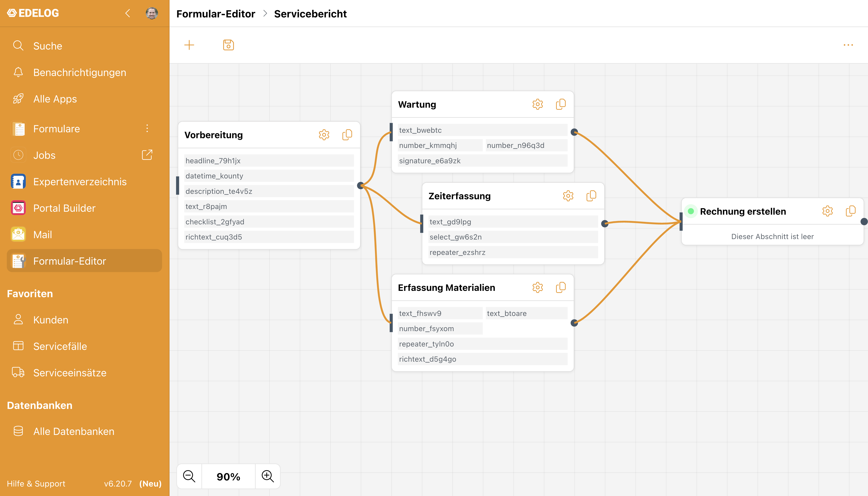Select the checklist_2gfyad field
Screen dimensions: 868x496
pyautogui.click(x=269, y=222)
